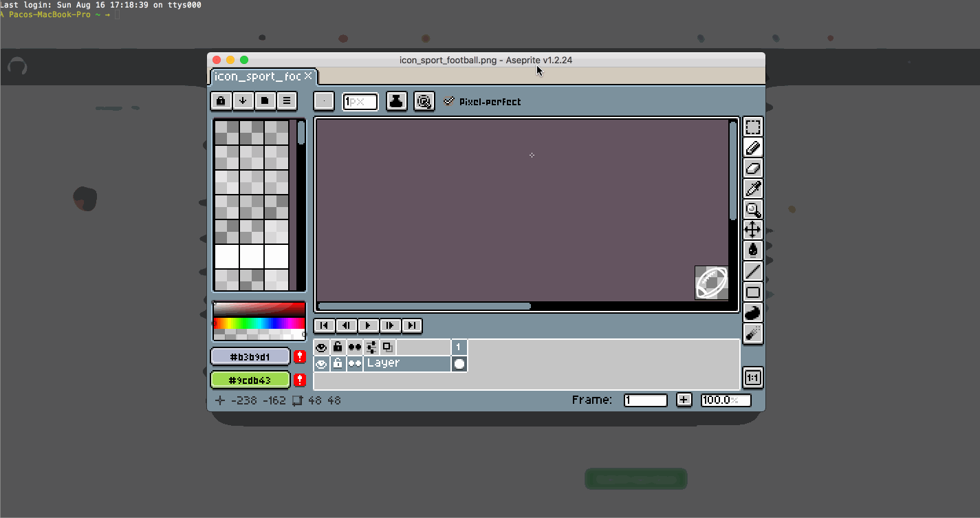Open timeline settings in header
The image size is (980, 518).
coord(371,347)
